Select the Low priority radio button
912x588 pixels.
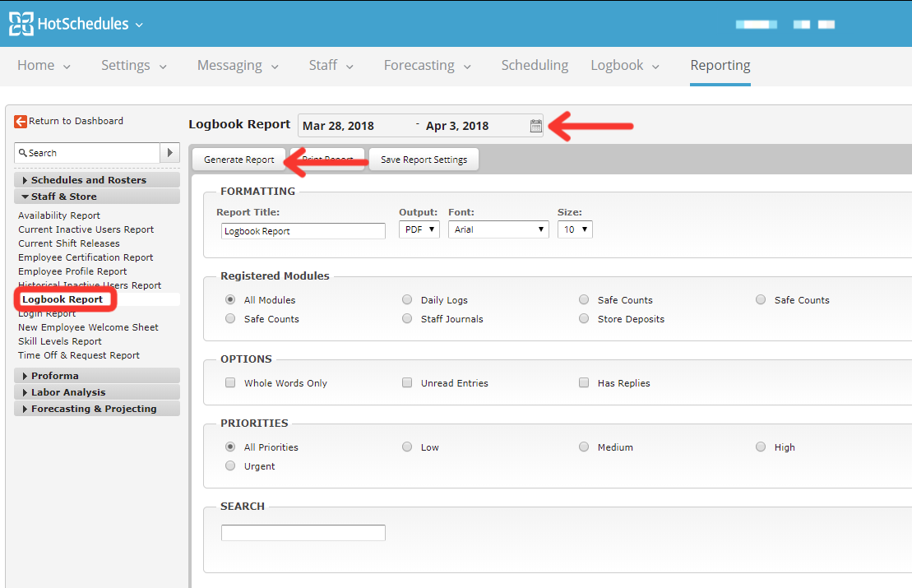click(x=407, y=447)
